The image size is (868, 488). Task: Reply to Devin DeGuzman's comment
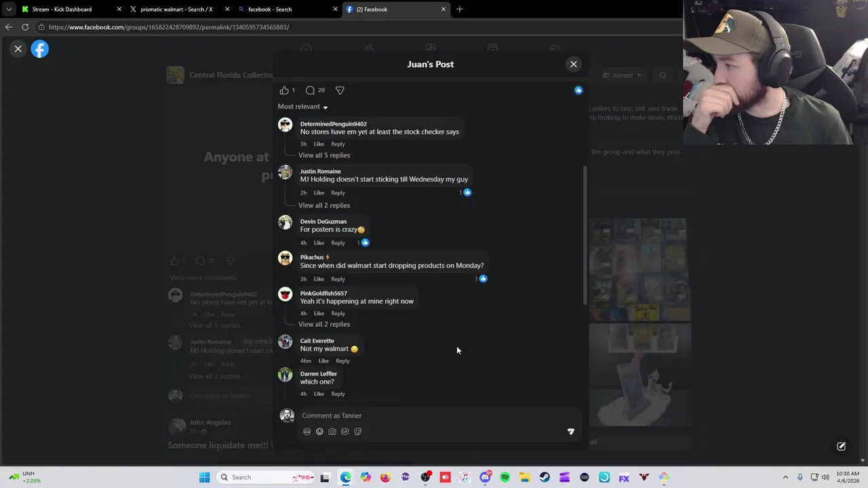pos(338,243)
